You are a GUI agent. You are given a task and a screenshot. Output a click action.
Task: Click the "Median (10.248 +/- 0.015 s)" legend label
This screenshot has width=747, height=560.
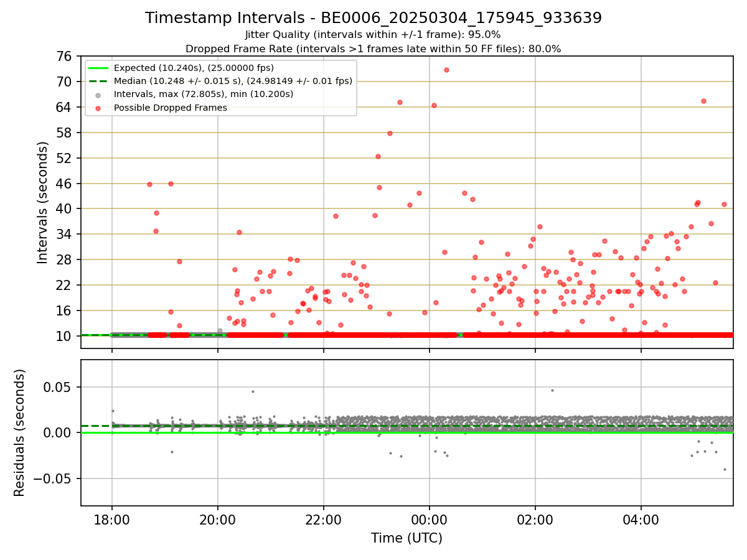[x=233, y=81]
